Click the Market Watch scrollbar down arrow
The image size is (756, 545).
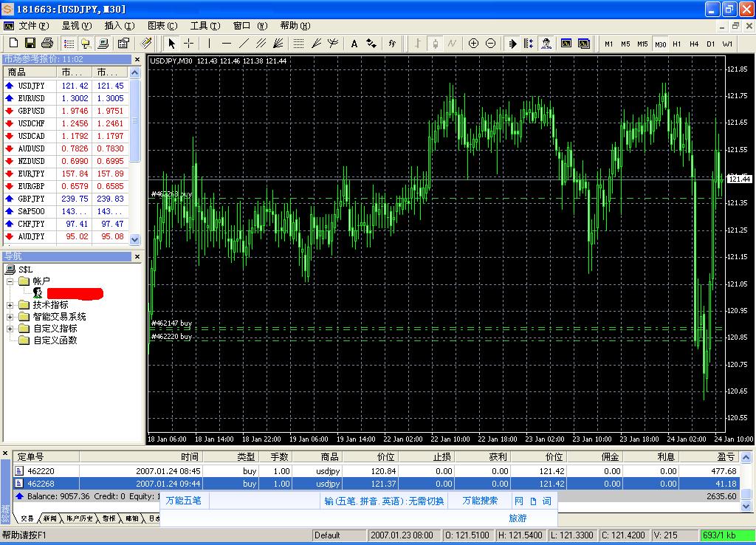click(134, 239)
